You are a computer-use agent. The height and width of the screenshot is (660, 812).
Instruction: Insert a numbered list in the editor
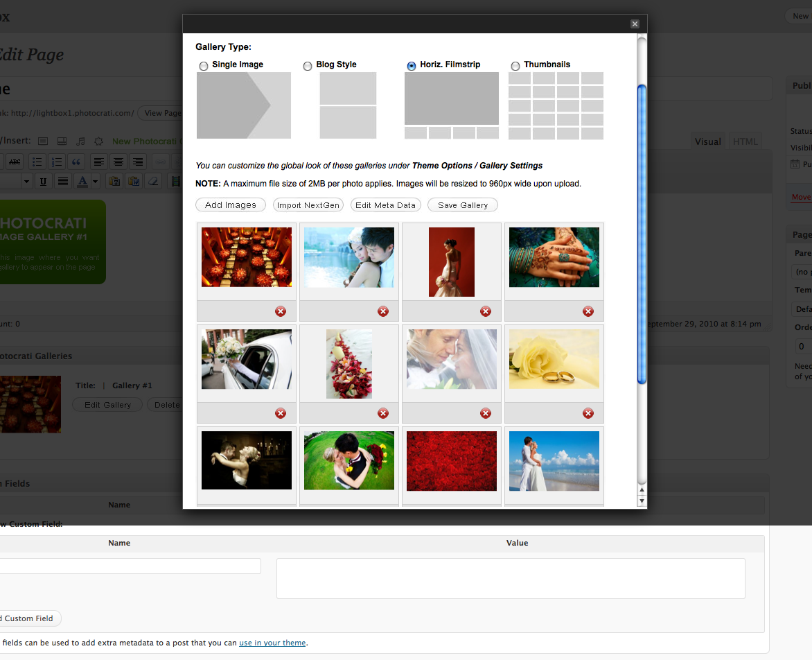click(x=57, y=162)
